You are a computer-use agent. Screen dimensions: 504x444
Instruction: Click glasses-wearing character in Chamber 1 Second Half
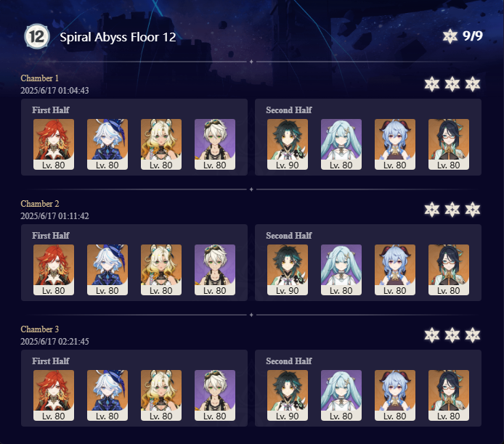pos(449,144)
